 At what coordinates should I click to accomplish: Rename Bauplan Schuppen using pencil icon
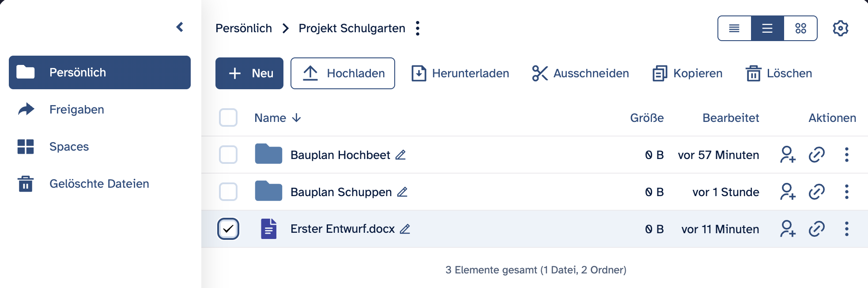coord(402,192)
